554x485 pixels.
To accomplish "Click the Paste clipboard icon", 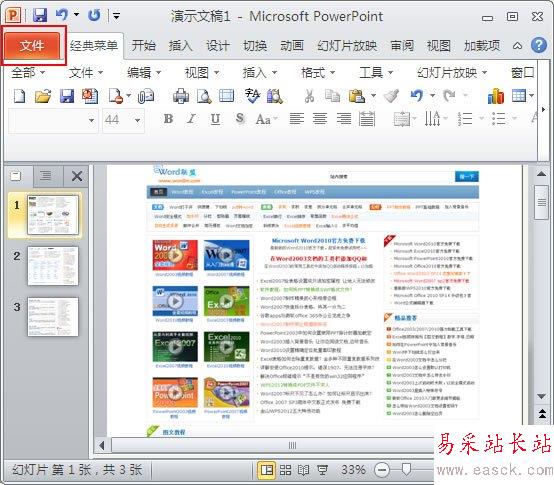I will [x=356, y=96].
